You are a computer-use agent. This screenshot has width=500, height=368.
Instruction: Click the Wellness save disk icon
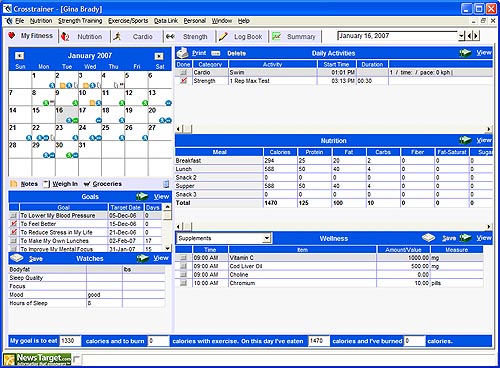(x=428, y=238)
